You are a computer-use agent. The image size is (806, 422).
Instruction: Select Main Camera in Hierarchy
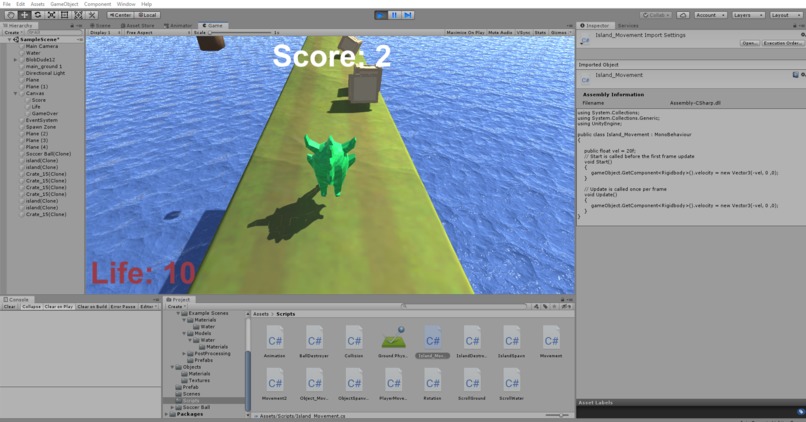(42, 46)
